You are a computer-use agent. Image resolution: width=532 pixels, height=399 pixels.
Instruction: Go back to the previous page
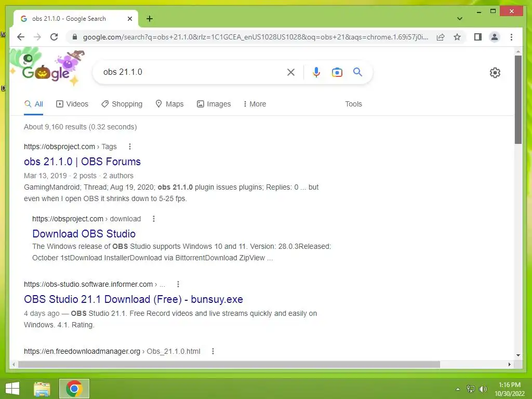pos(21,37)
